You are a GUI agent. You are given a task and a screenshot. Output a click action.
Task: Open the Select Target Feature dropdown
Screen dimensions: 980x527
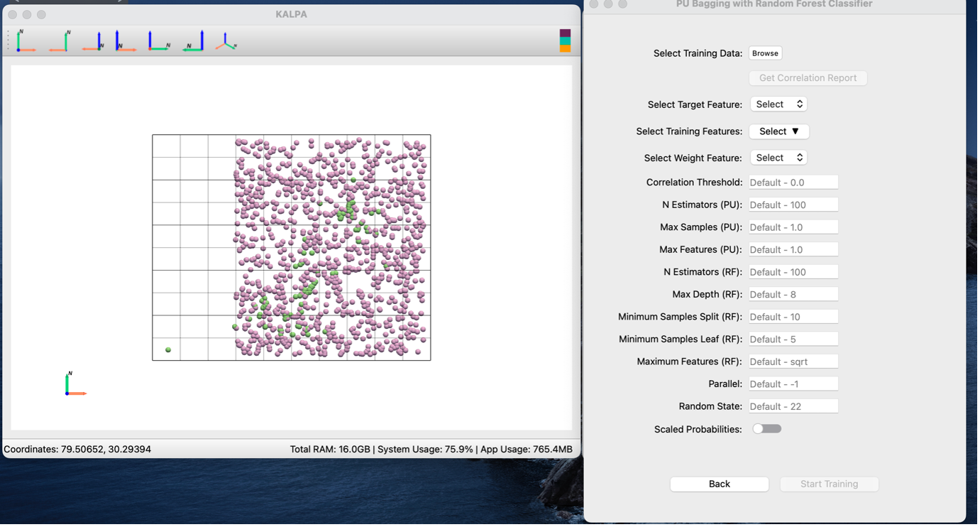click(x=778, y=104)
